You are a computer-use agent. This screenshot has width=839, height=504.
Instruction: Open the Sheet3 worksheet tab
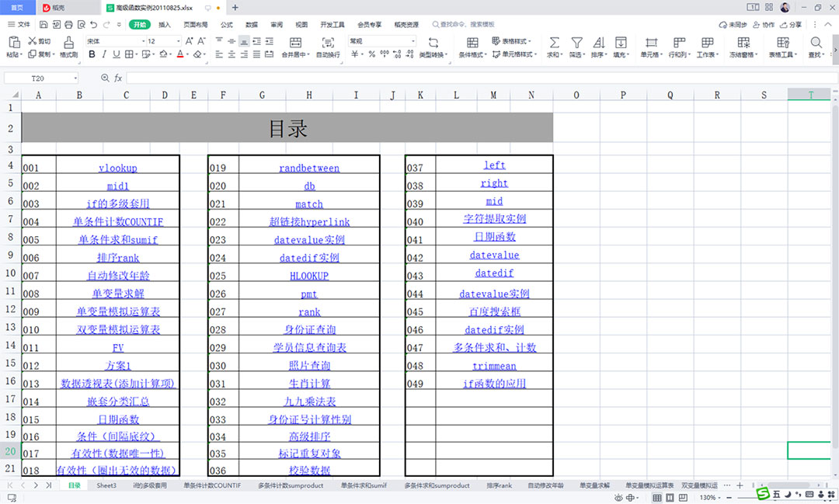[x=106, y=485]
